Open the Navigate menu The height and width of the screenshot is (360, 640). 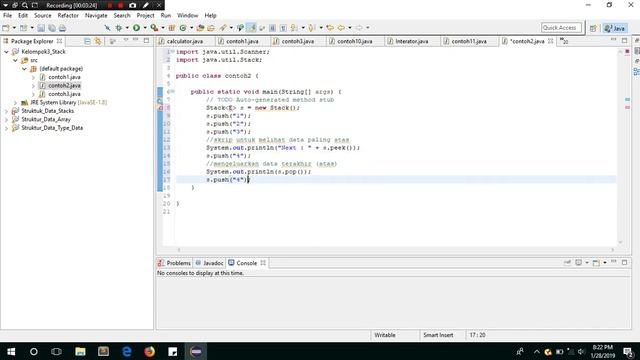click(x=96, y=16)
